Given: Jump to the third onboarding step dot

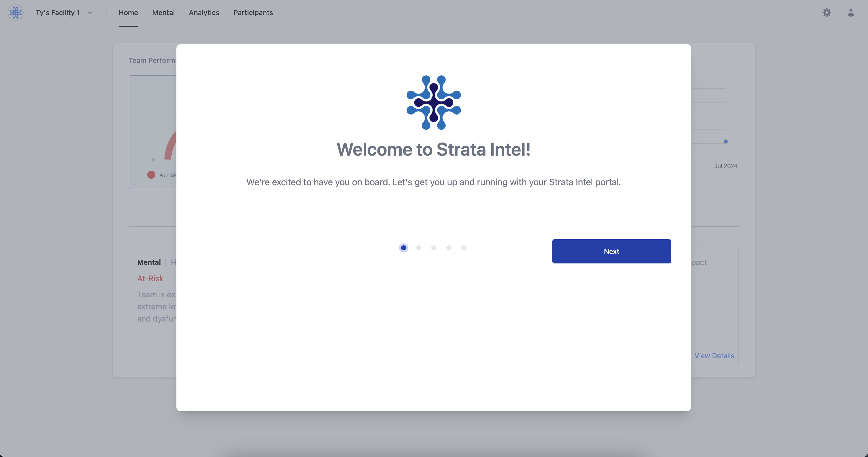Looking at the screenshot, I should pyautogui.click(x=434, y=248).
